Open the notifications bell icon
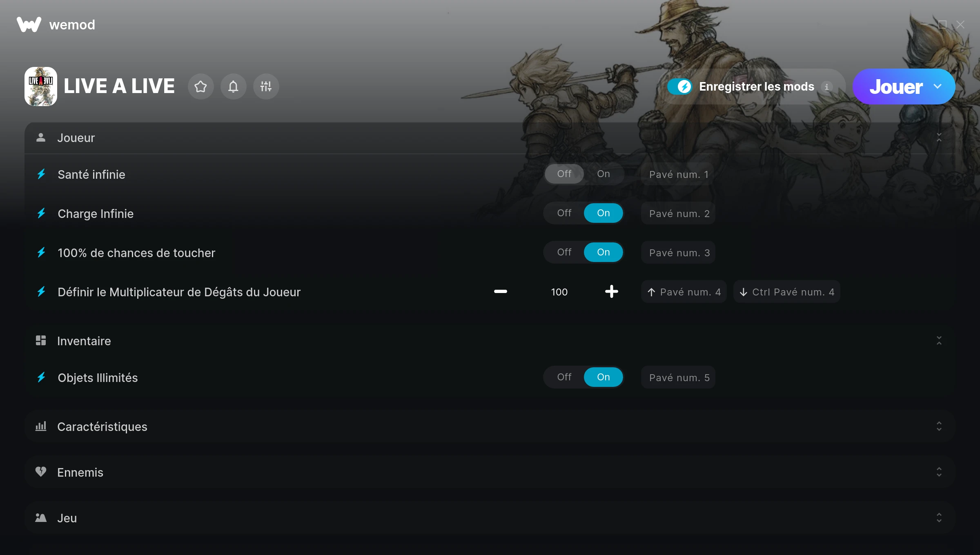 tap(233, 87)
